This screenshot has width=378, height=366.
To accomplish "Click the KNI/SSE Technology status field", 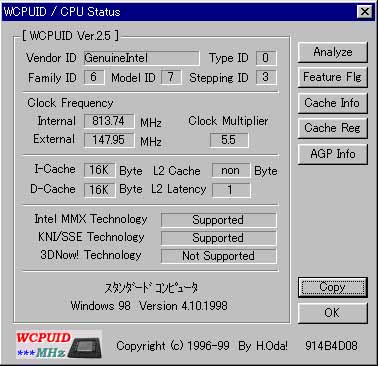I will [218, 238].
